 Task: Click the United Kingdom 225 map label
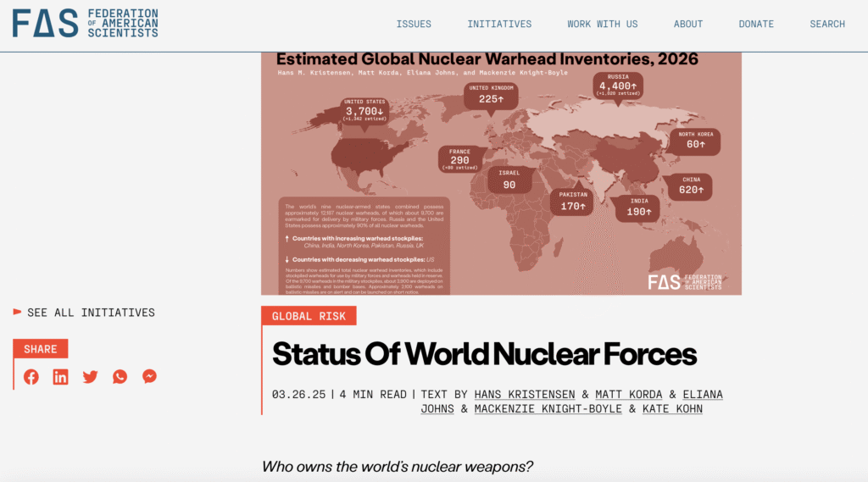tap(491, 96)
